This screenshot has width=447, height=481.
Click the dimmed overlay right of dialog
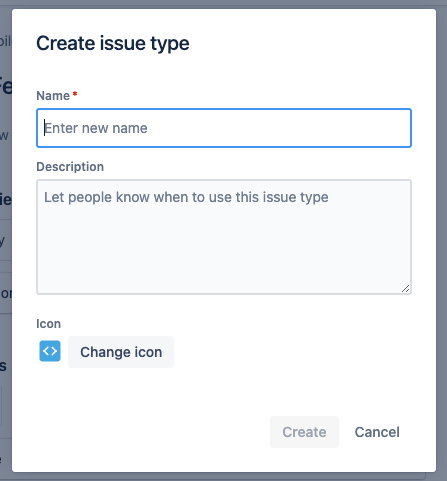coord(442,240)
